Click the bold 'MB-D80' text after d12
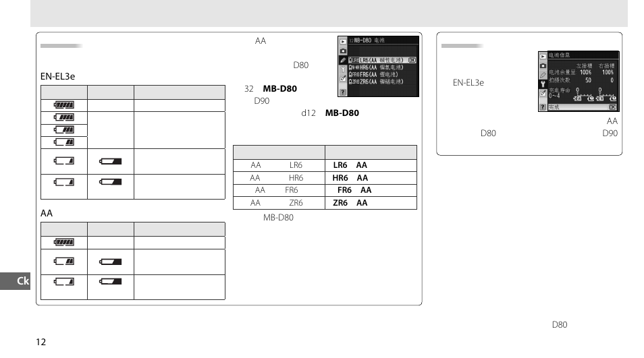Image resolution: width=644 pixels, height=358 pixels. click(342, 113)
